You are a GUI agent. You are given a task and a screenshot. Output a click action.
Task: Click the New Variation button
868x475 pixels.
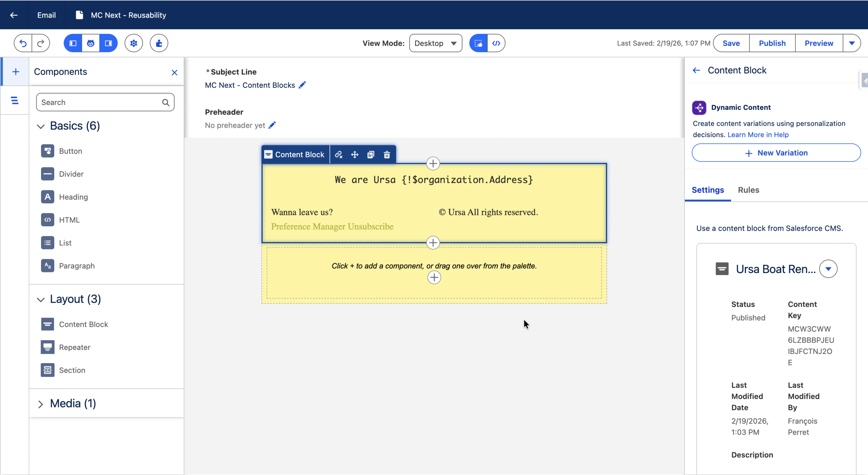[776, 153]
